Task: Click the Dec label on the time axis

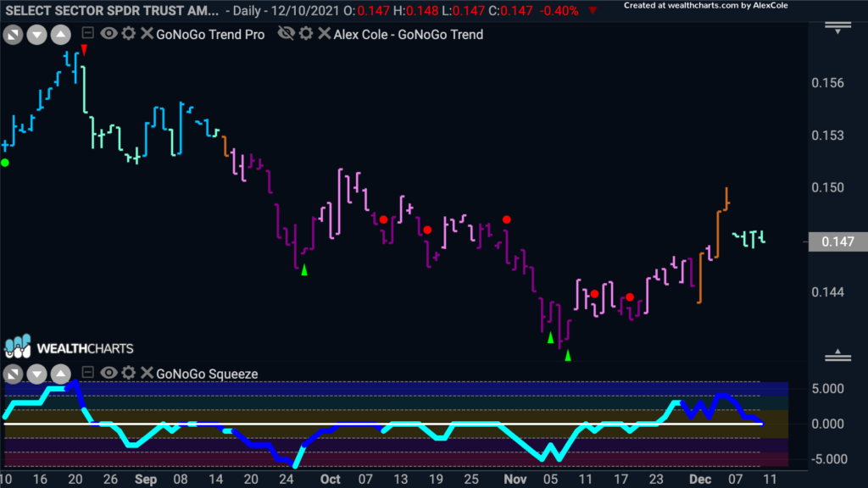Action: pyautogui.click(x=700, y=480)
